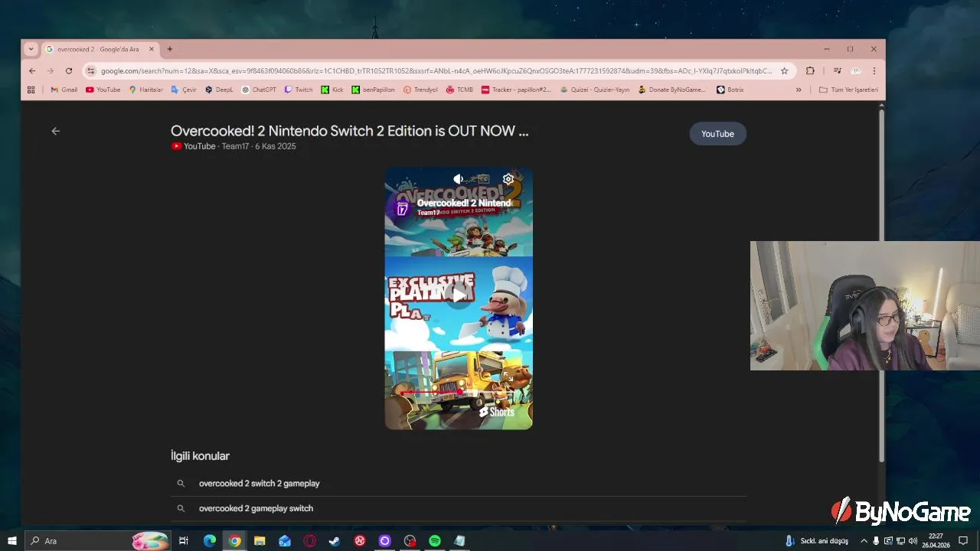Open Donate ByNoGame bookmark
This screenshot has width=980, height=551.
tap(672, 90)
